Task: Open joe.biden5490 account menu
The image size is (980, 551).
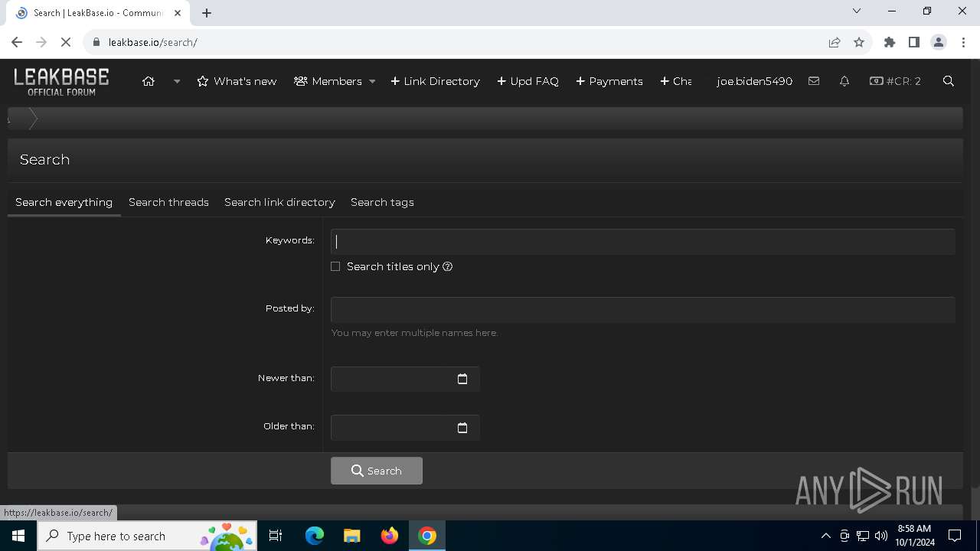Action: 754,81
